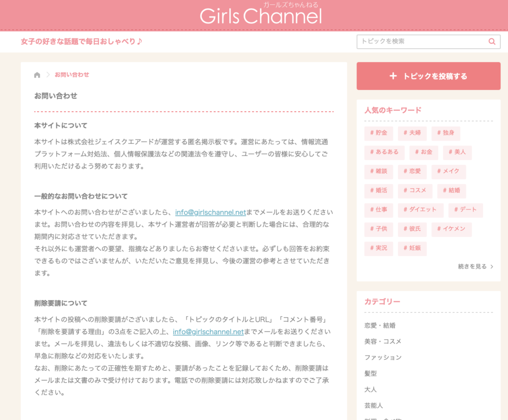Click the magnifier search icon
Viewport: 508px width, 420px height.
492,42
